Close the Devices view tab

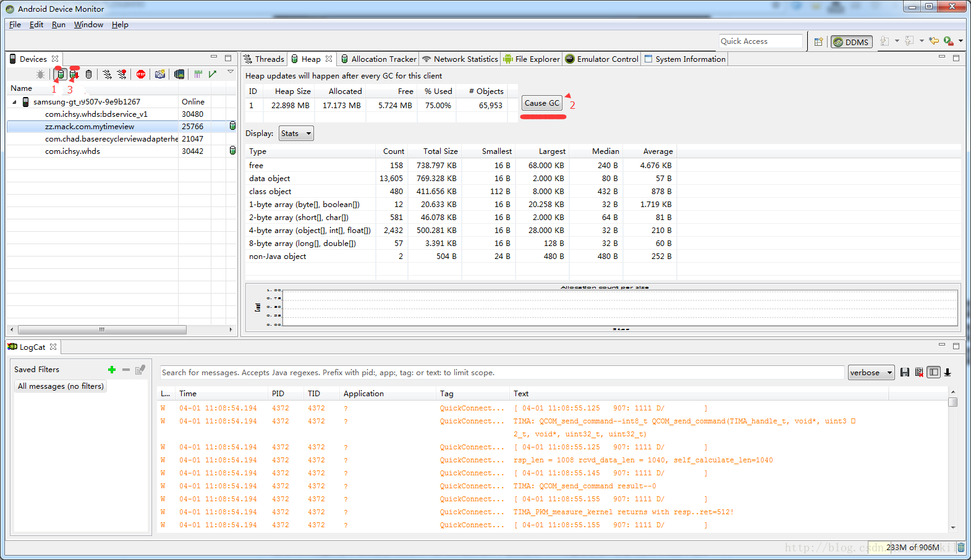pos(55,59)
